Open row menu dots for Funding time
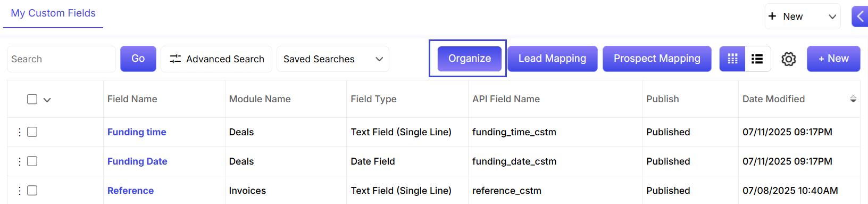This screenshot has width=868, height=204. [20, 132]
